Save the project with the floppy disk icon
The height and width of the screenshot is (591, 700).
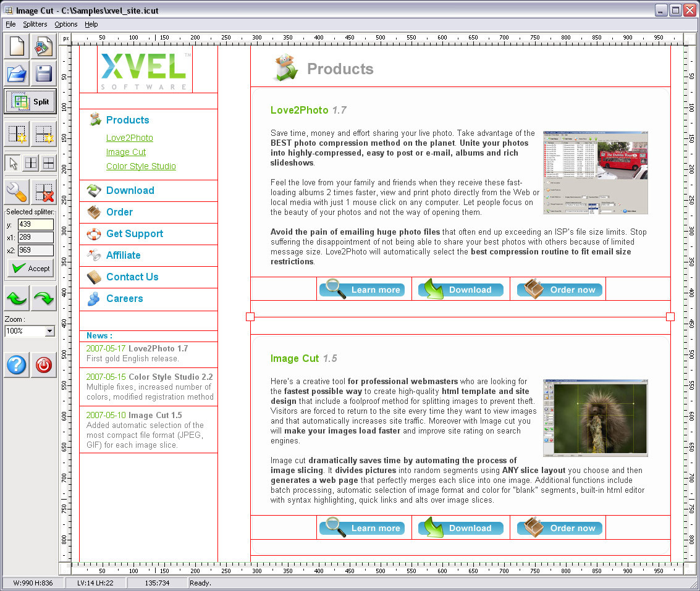(43, 73)
